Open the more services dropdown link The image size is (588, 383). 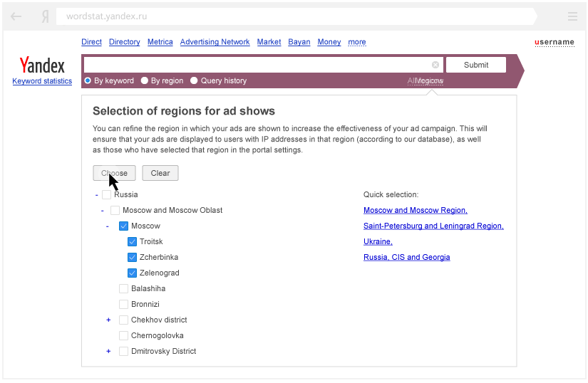click(356, 42)
